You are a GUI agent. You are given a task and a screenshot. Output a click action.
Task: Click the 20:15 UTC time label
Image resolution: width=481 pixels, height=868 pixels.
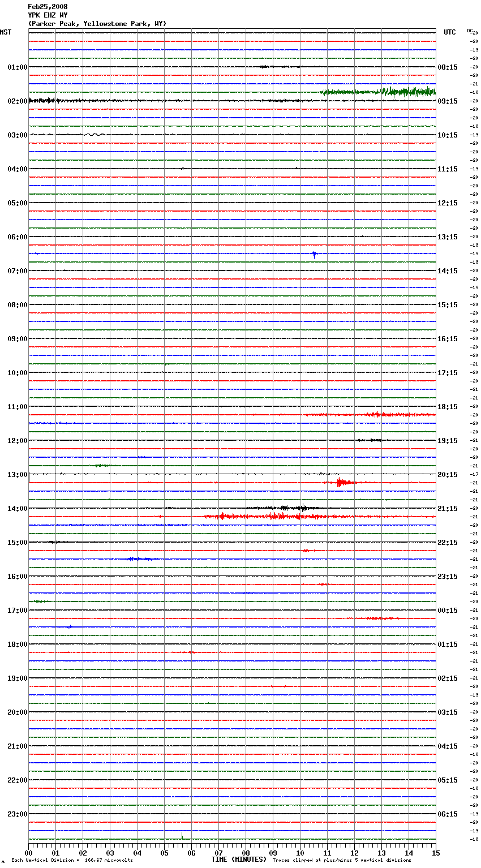point(448,475)
